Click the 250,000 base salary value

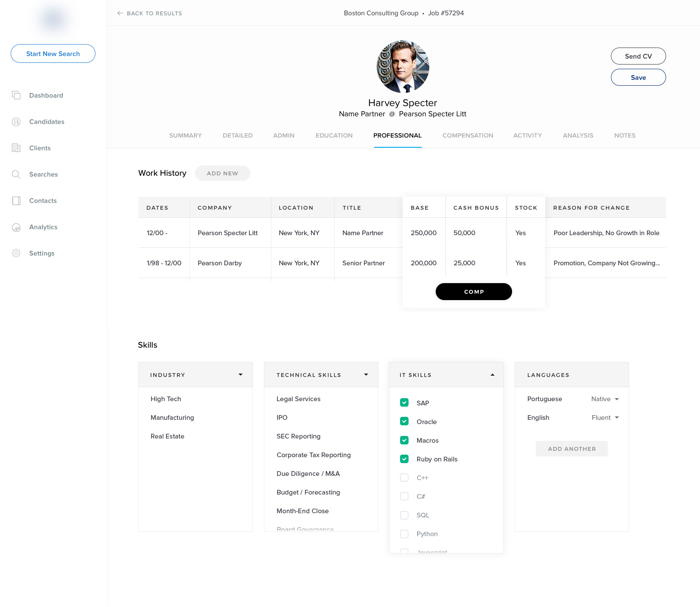point(423,233)
